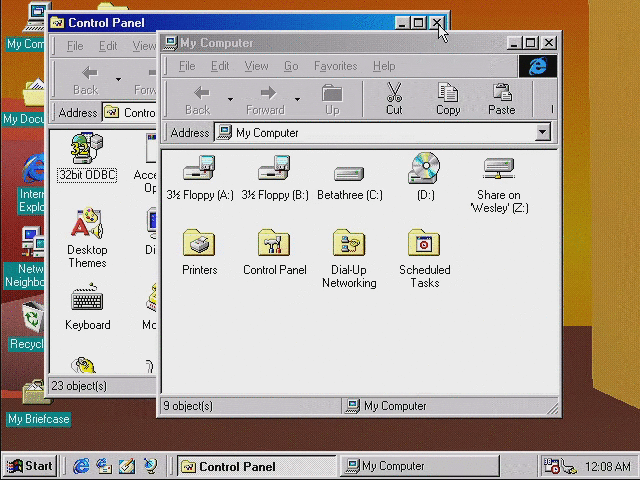Open the Back history dropdown in Control Panel
Image resolution: width=640 pixels, height=480 pixels.
pyautogui.click(x=118, y=80)
